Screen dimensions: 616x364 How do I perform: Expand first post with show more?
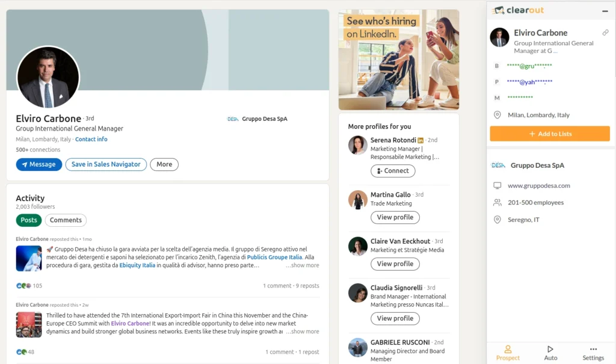(303, 265)
